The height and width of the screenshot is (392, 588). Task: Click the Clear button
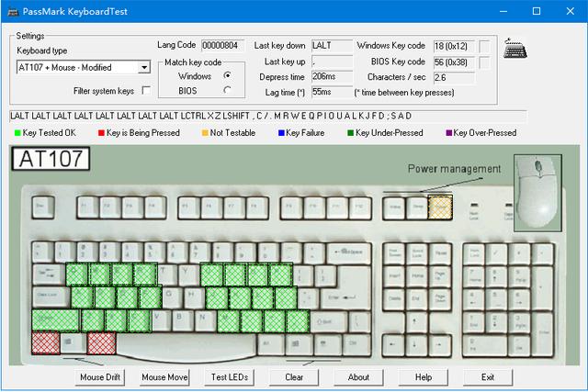click(294, 377)
